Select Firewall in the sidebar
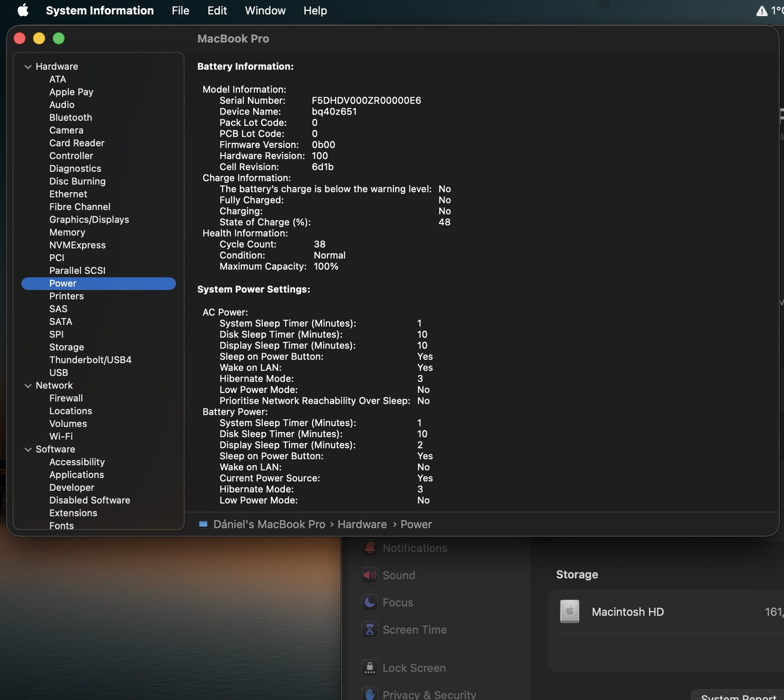 (66, 398)
